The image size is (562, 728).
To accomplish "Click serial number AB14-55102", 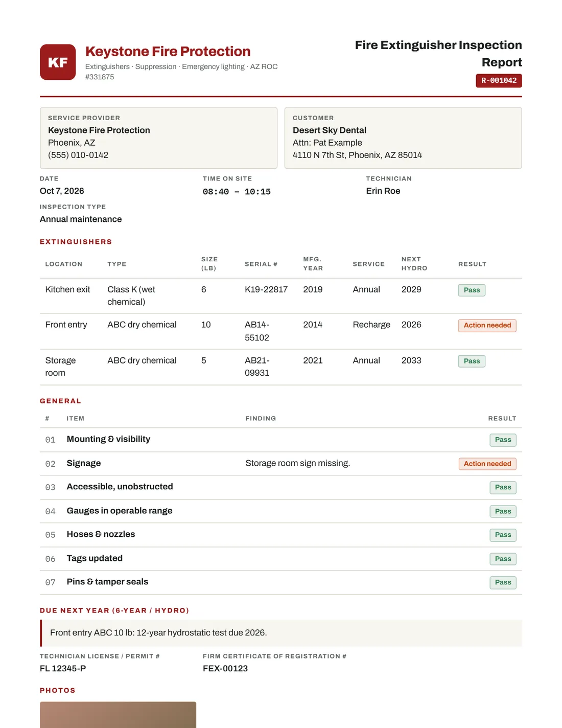I will (257, 331).
